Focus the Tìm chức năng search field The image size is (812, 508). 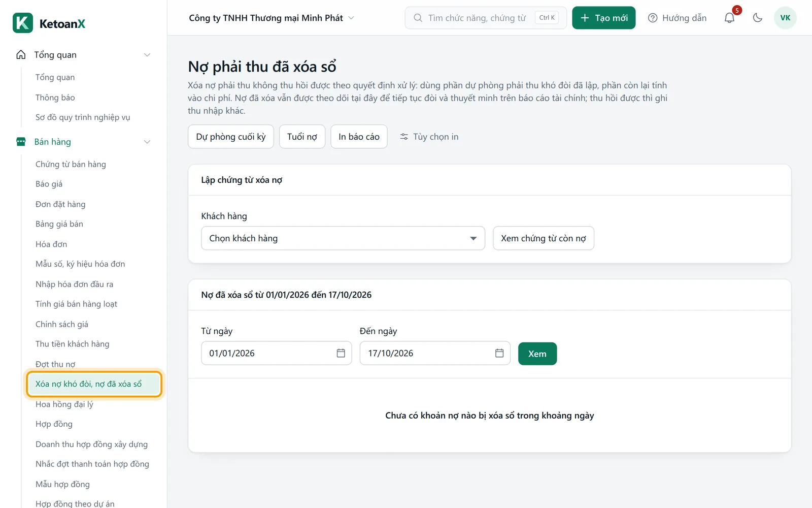click(486, 18)
